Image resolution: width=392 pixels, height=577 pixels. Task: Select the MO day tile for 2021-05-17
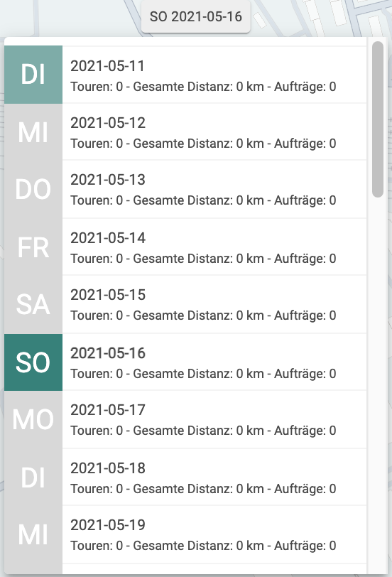coord(33,419)
